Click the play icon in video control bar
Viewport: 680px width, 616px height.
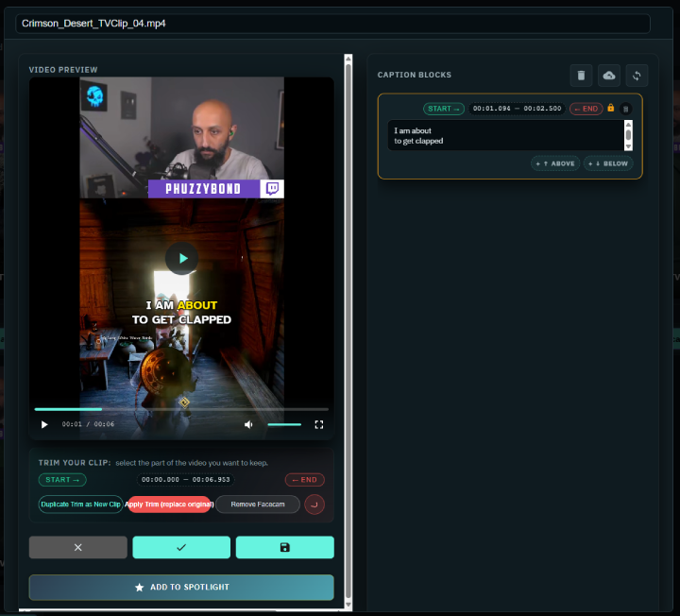(44, 424)
